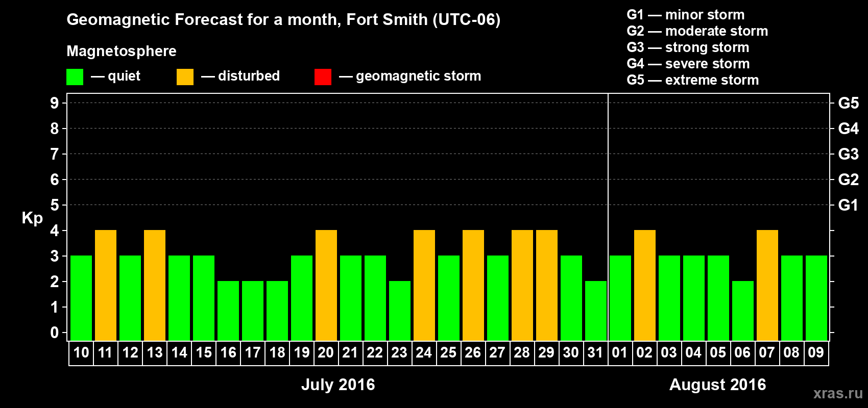
Task: Click the 'Magnetosphere' heading
Action: pyautogui.click(x=122, y=51)
